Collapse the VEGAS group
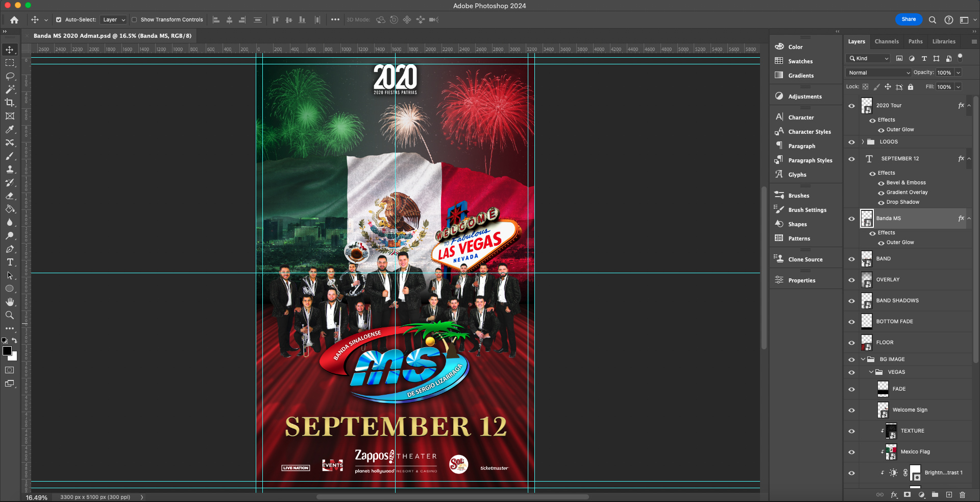The width and height of the screenshot is (980, 502). coord(871,372)
